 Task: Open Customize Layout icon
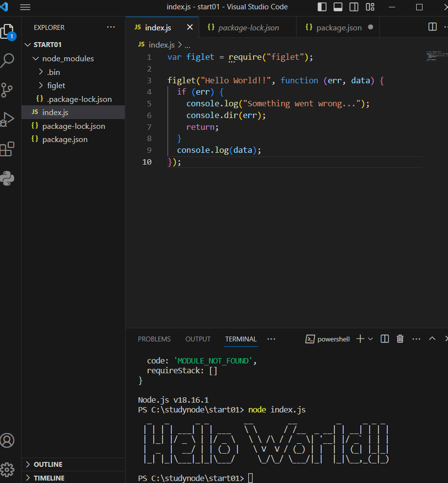pyautogui.click(x=370, y=7)
